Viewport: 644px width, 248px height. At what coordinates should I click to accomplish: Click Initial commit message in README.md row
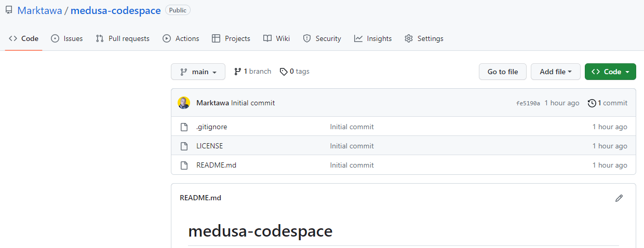[x=352, y=165]
